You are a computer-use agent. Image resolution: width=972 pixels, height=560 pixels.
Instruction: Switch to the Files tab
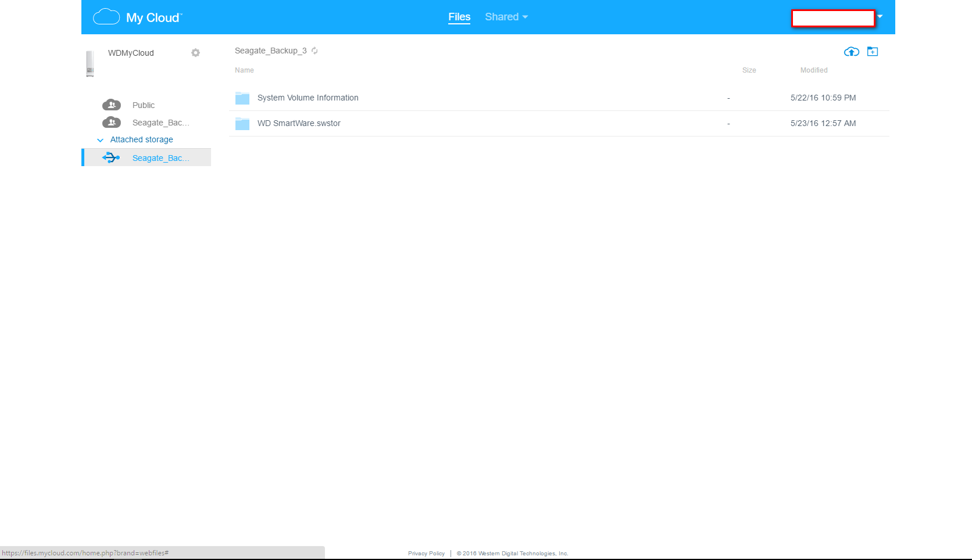[x=459, y=17]
